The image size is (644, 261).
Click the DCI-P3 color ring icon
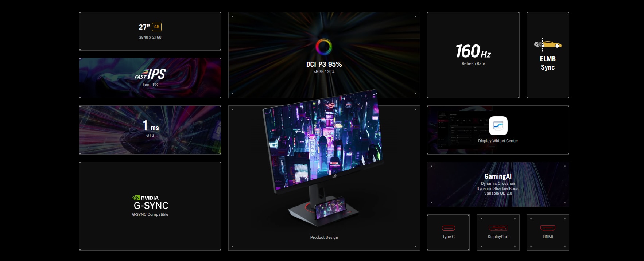tap(324, 47)
